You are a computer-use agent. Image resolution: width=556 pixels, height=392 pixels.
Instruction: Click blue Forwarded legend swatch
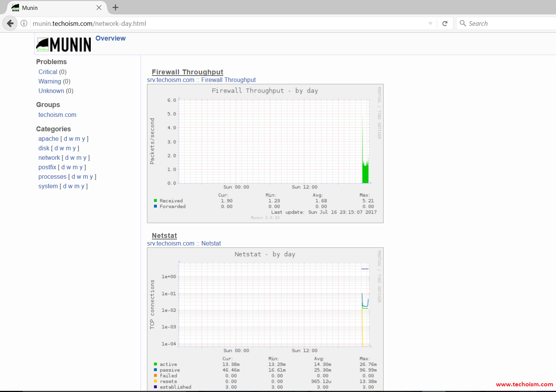tap(155, 206)
